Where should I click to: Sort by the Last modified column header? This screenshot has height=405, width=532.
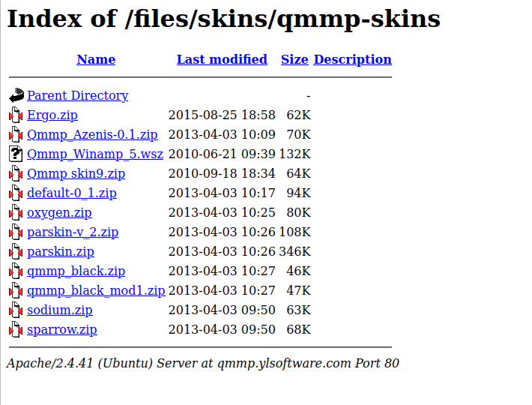pyautogui.click(x=222, y=60)
